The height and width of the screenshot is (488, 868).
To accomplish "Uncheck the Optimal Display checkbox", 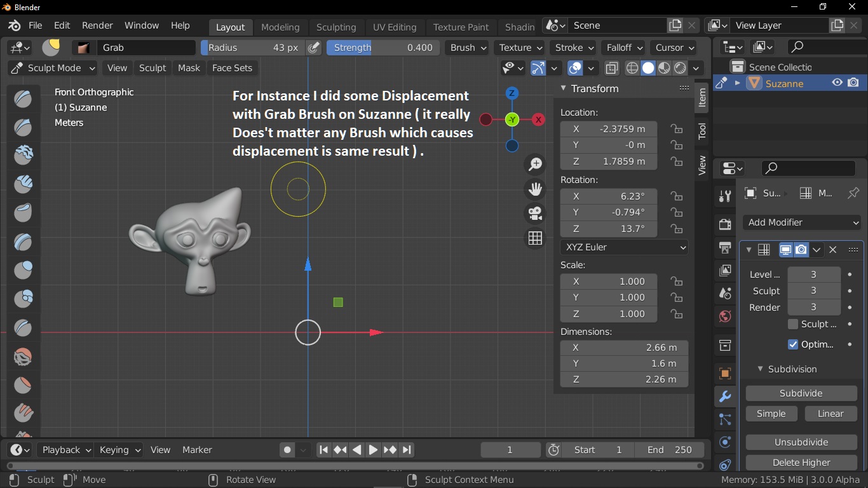I will point(792,344).
